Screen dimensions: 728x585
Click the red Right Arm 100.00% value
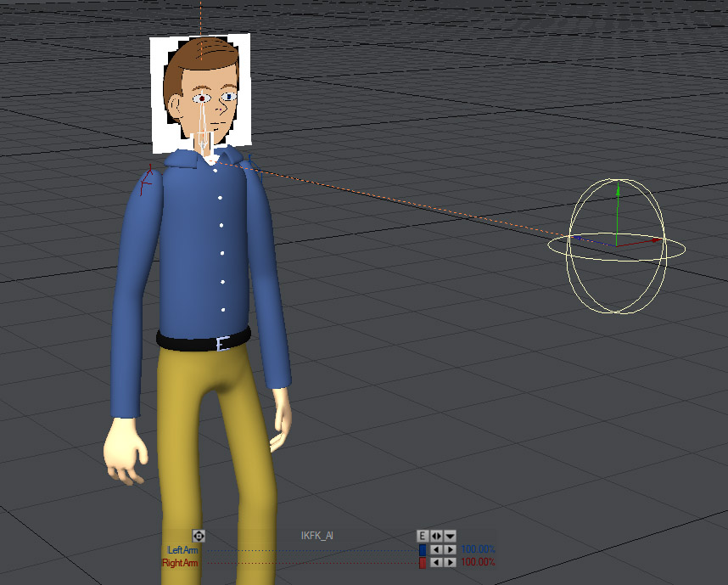(x=478, y=562)
